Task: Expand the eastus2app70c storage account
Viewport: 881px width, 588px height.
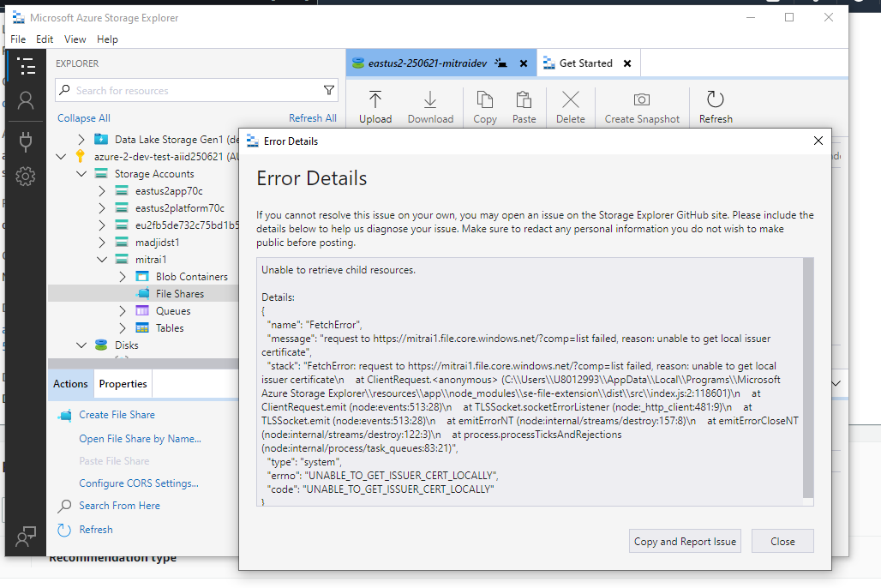Action: pyautogui.click(x=102, y=191)
